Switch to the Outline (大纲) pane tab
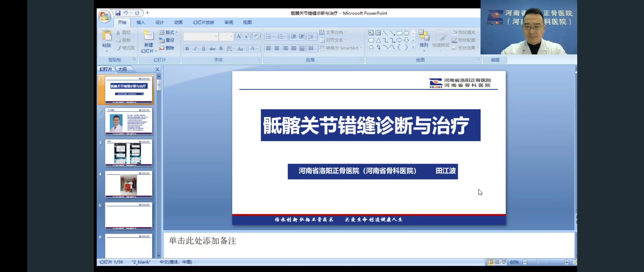 (x=123, y=69)
